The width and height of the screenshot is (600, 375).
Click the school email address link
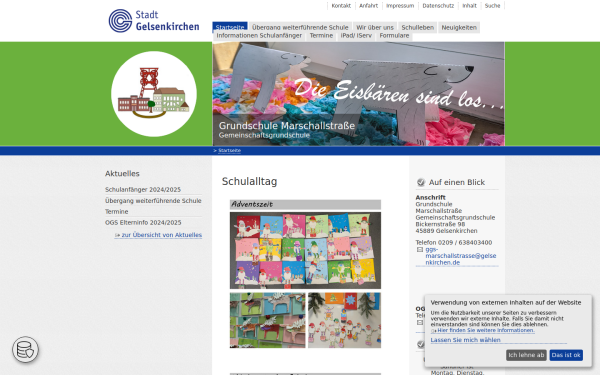[461, 256]
